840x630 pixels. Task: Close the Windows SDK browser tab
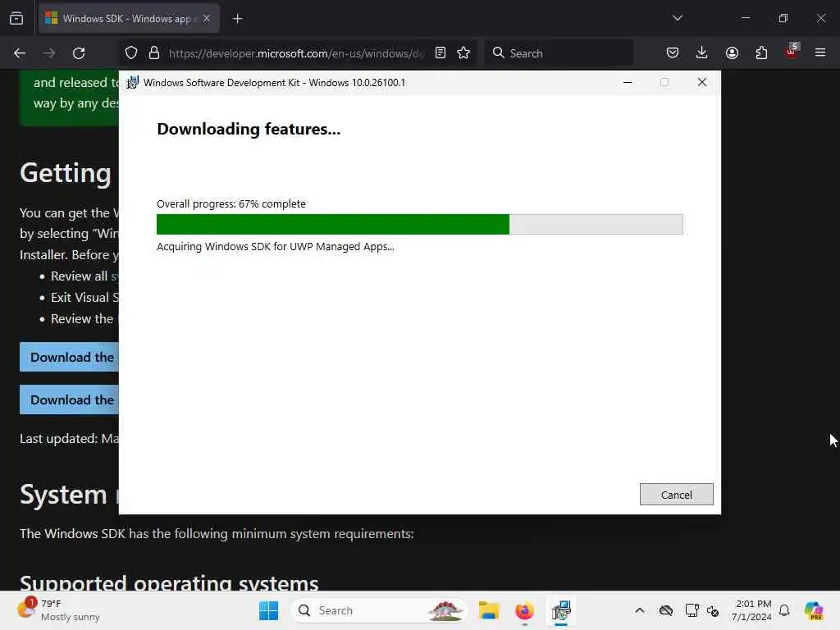207,18
